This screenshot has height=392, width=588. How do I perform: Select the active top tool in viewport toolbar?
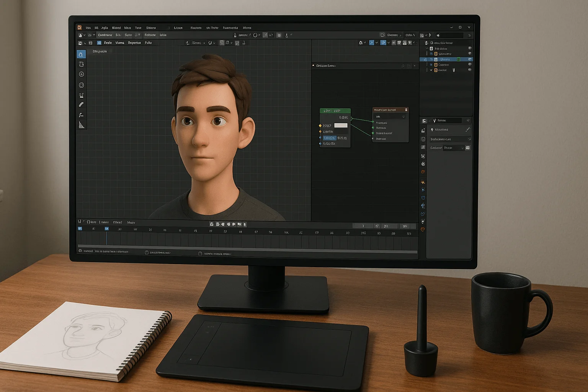(x=81, y=54)
